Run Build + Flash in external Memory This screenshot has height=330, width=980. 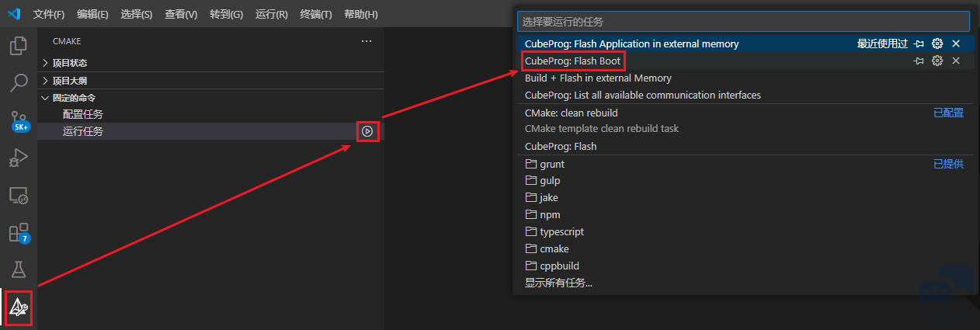coord(745,78)
